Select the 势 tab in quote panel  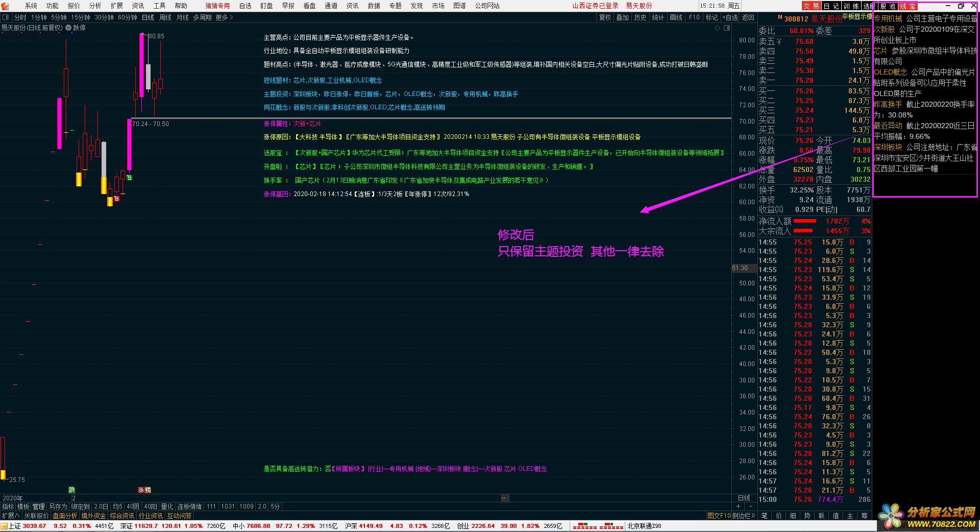(807, 516)
